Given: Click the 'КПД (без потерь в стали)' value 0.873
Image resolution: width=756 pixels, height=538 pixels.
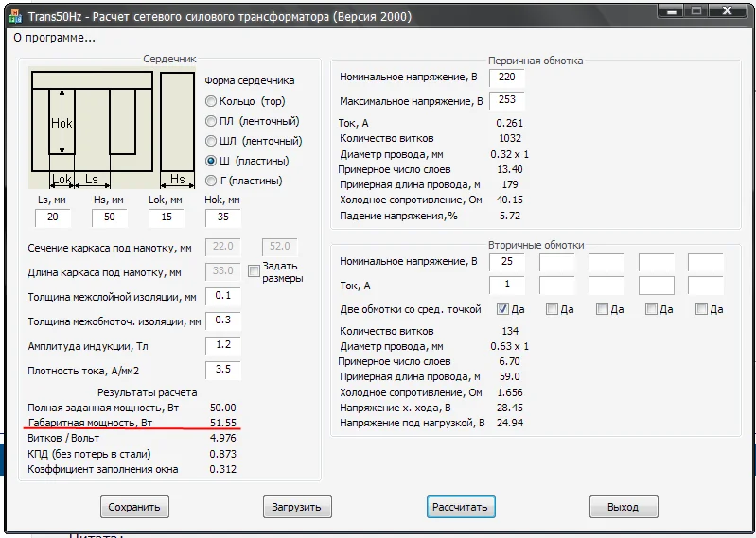Looking at the screenshot, I should tap(222, 454).
